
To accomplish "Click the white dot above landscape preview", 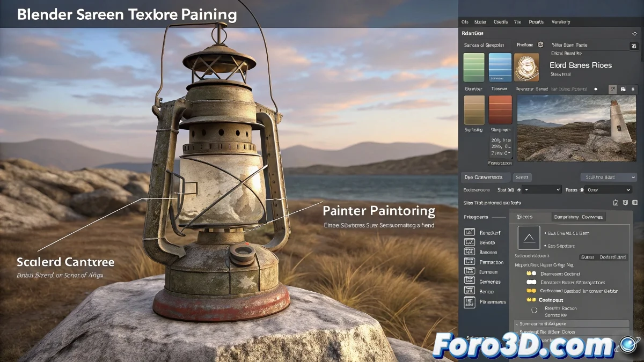I will 595,89.
